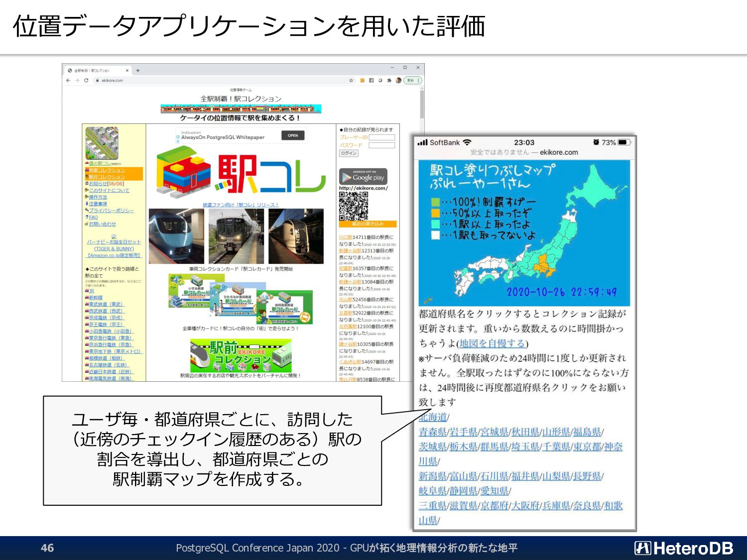The height and width of the screenshot is (560, 747).
Task: Open the 列車コレクション sidebar link
Action: (x=107, y=170)
